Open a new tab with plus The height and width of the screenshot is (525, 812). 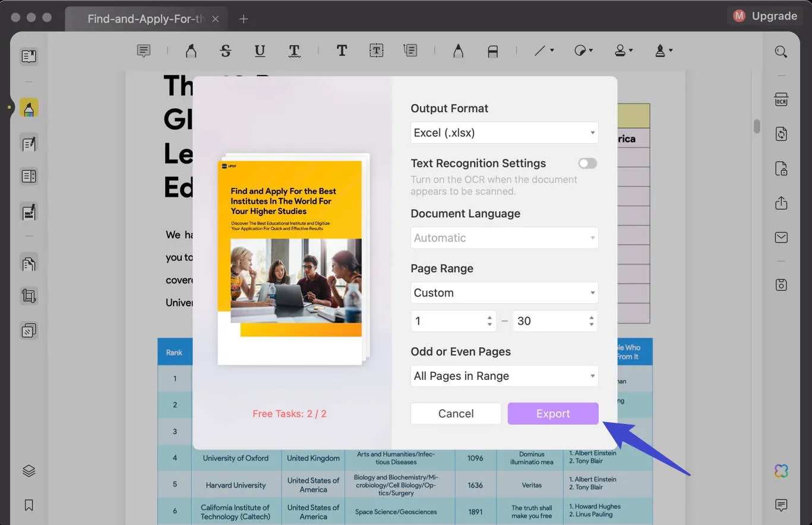tap(243, 19)
